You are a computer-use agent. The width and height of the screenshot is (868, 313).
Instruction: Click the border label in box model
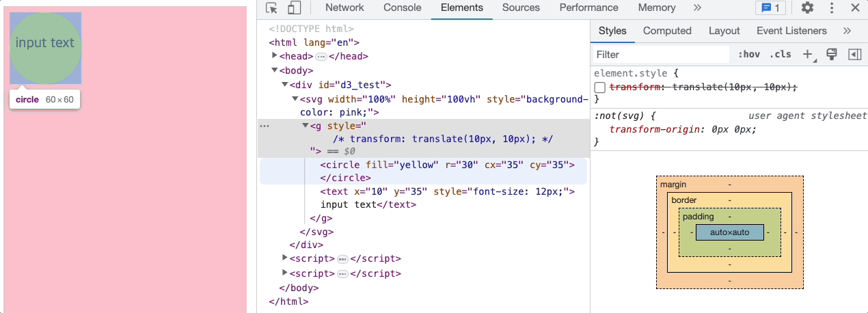[685, 200]
